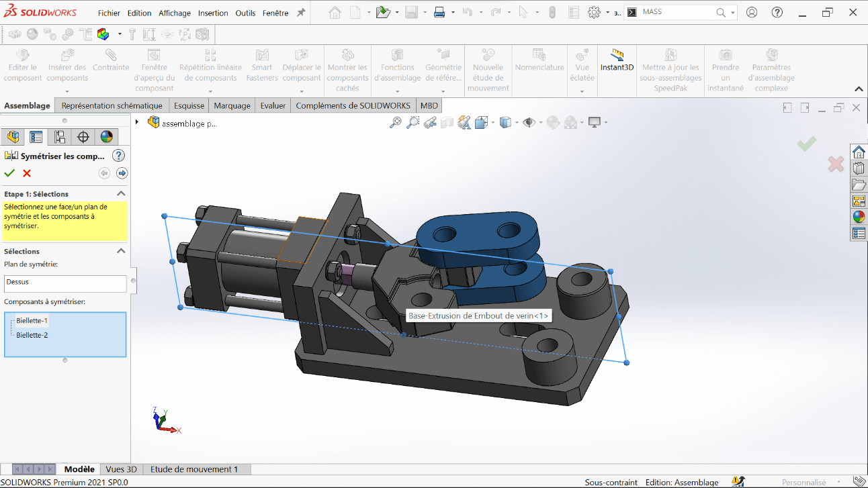This screenshot has width=868, height=488.
Task: Expand the assemblage flyout tree arrow
Action: click(137, 122)
